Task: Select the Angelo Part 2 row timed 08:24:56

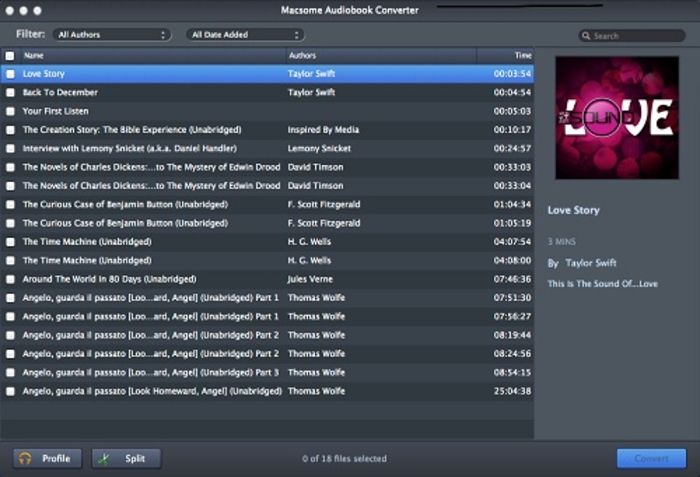Action: tap(267, 354)
